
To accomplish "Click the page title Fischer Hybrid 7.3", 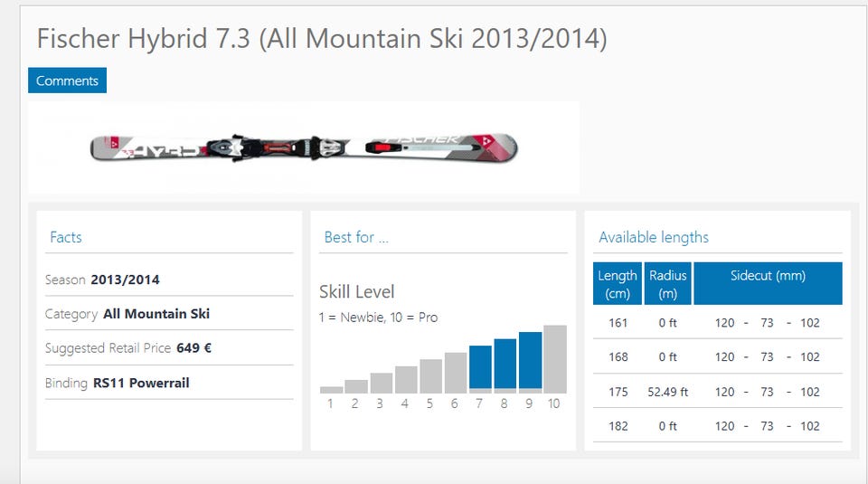I will [x=321, y=38].
